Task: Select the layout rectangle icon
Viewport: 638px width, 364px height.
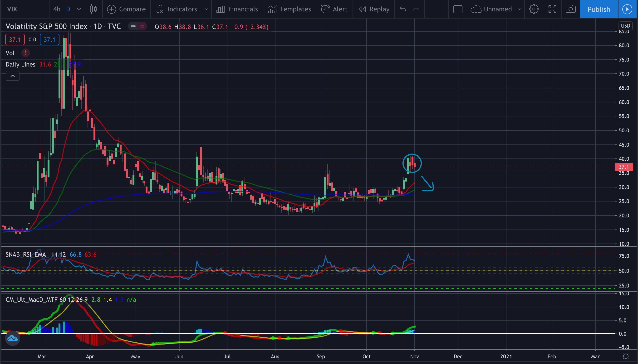Action: point(457,9)
